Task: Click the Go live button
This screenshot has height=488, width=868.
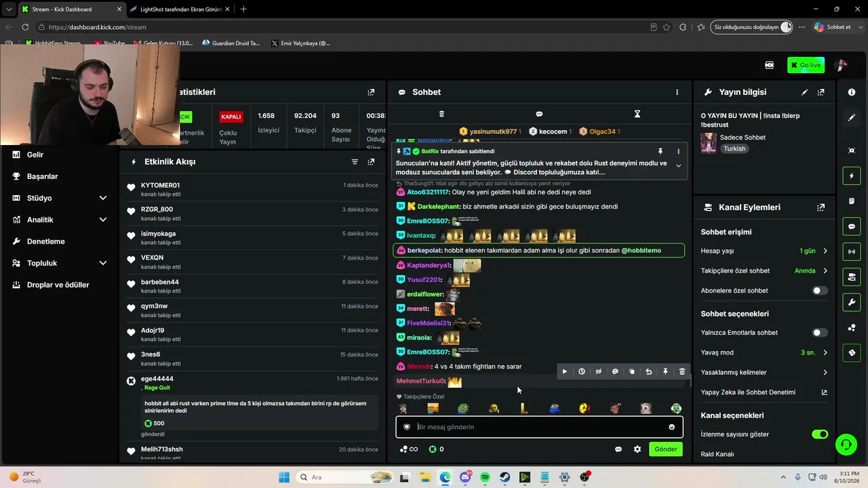Action: (x=806, y=65)
